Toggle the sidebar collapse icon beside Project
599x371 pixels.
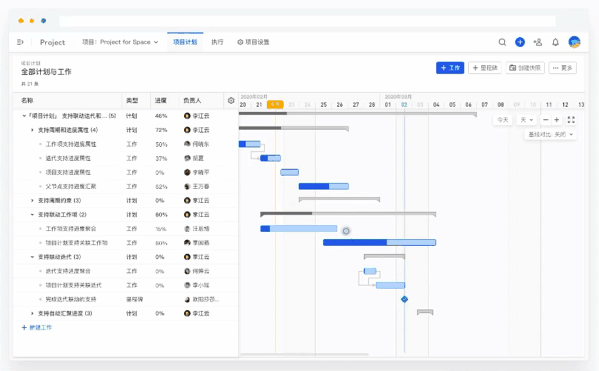coord(20,42)
